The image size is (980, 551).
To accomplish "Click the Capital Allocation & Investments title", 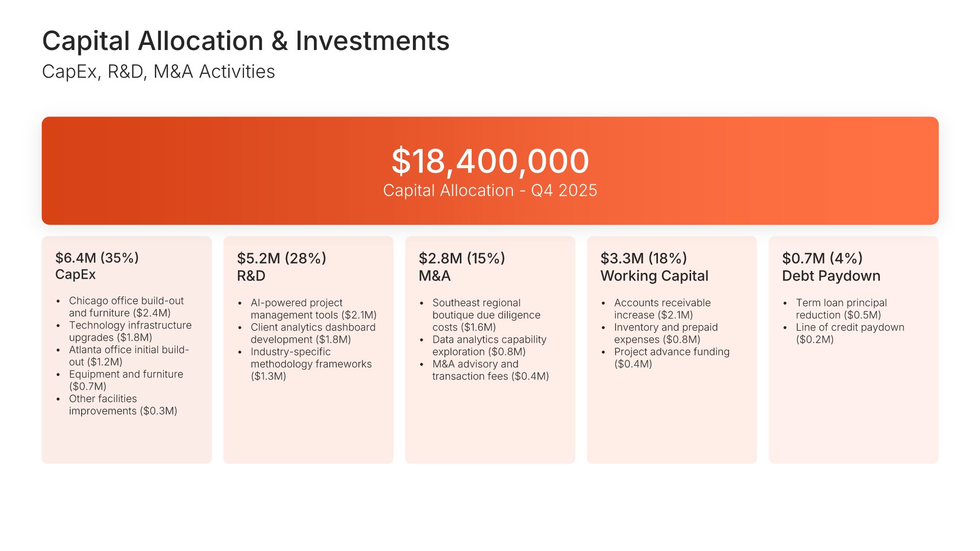I will click(x=246, y=41).
